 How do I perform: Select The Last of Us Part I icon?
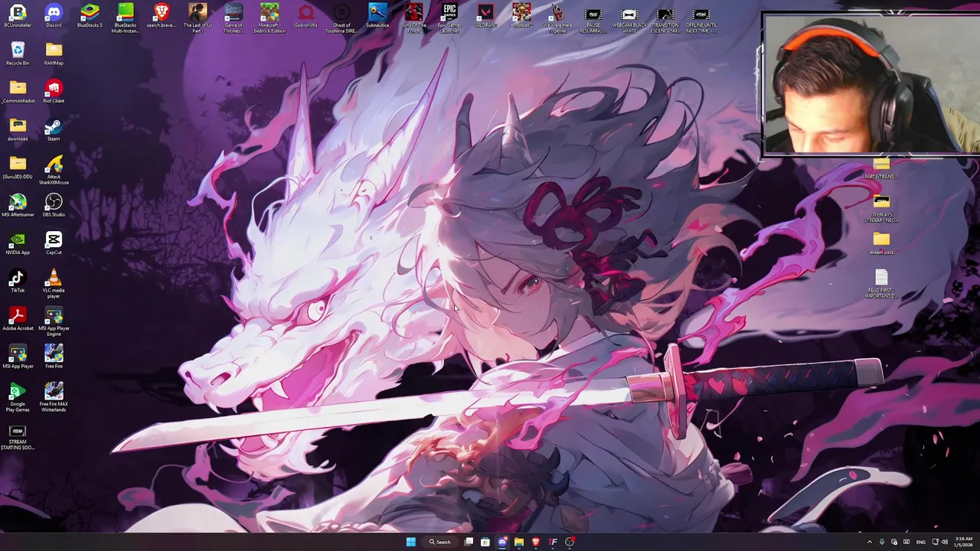[198, 18]
